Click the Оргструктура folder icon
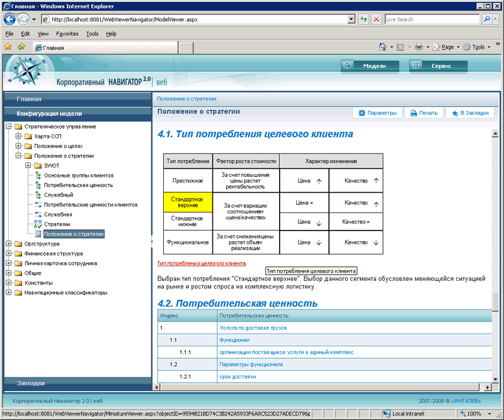Image resolution: width=504 pixels, height=420 pixels. (x=19, y=244)
